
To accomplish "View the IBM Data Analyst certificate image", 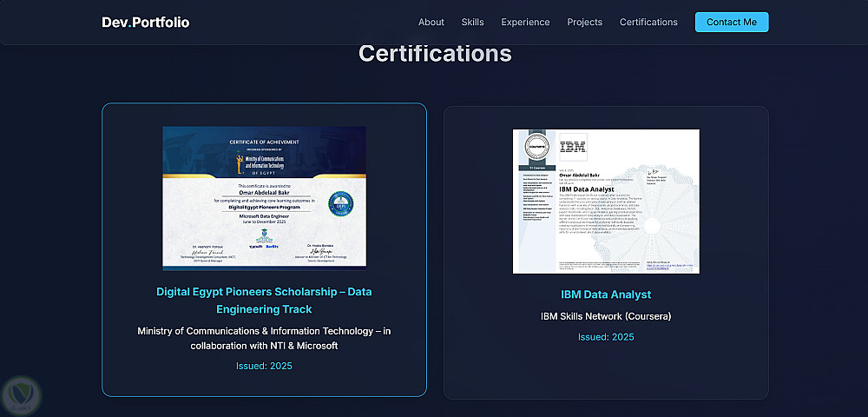I will pos(606,201).
